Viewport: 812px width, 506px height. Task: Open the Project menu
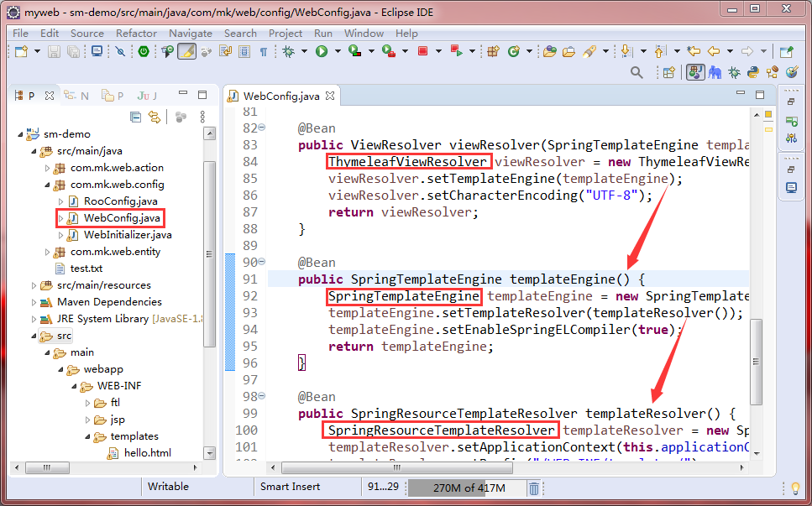[x=286, y=33]
